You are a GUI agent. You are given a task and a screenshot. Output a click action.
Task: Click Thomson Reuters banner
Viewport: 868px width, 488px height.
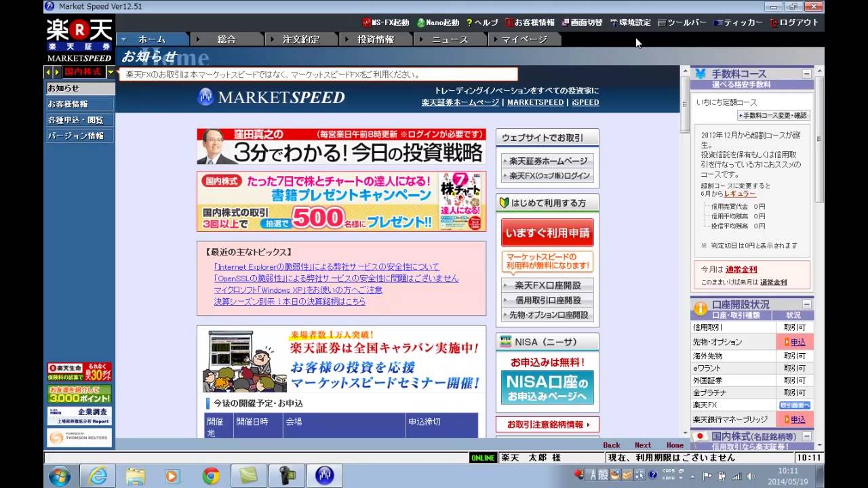(79, 438)
